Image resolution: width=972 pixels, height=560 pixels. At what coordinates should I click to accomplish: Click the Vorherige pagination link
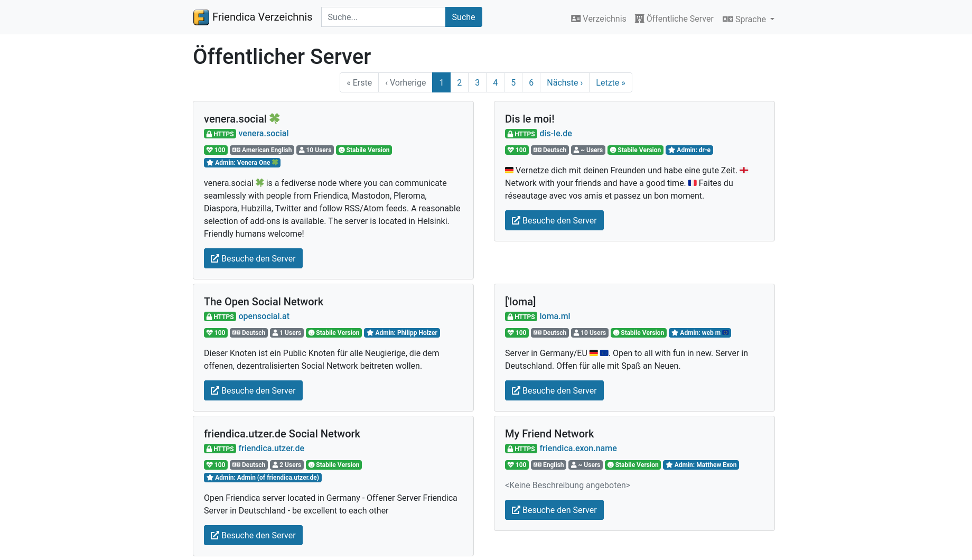406,82
